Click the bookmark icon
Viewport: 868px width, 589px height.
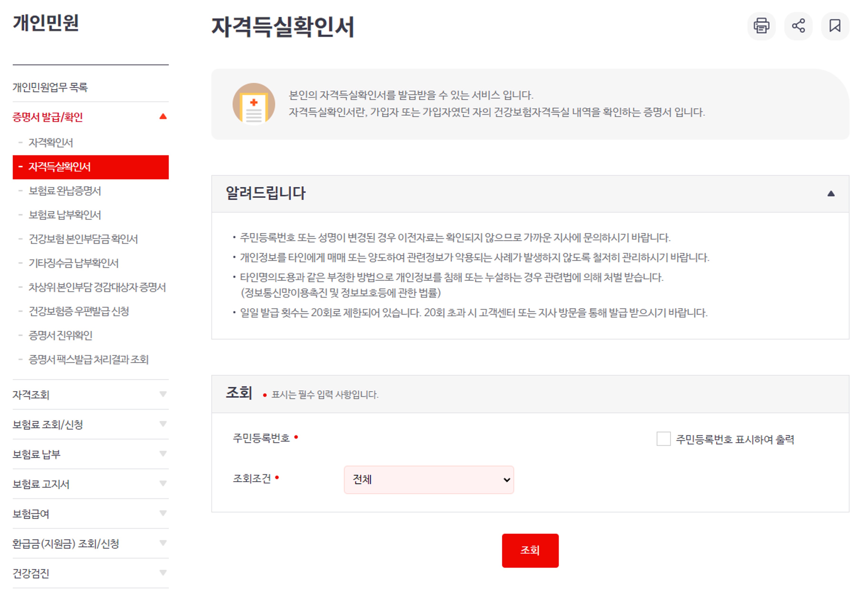point(835,26)
